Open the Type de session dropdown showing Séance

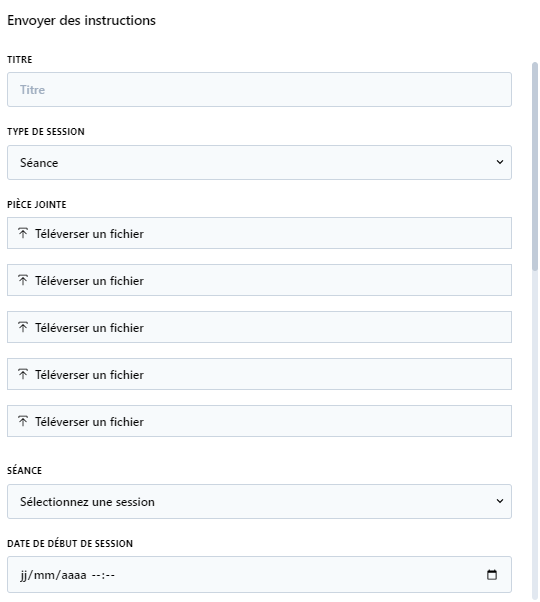click(259, 162)
